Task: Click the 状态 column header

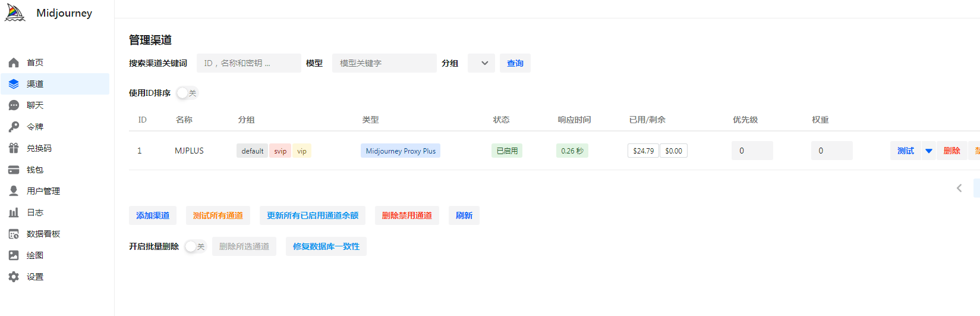Action: pos(501,120)
